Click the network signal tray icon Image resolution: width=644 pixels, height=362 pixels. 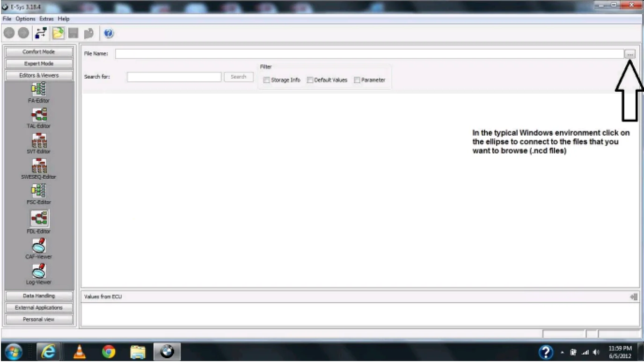click(585, 352)
